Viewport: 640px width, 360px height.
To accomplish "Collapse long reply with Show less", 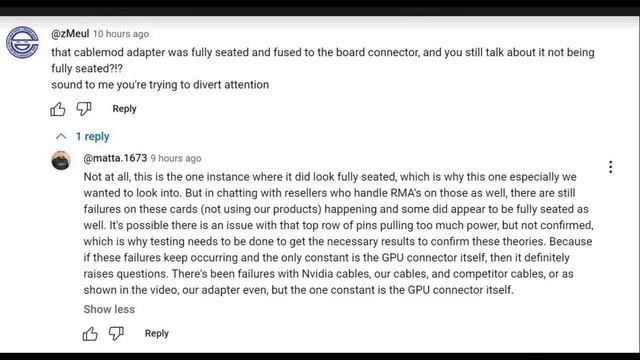I will (x=109, y=309).
